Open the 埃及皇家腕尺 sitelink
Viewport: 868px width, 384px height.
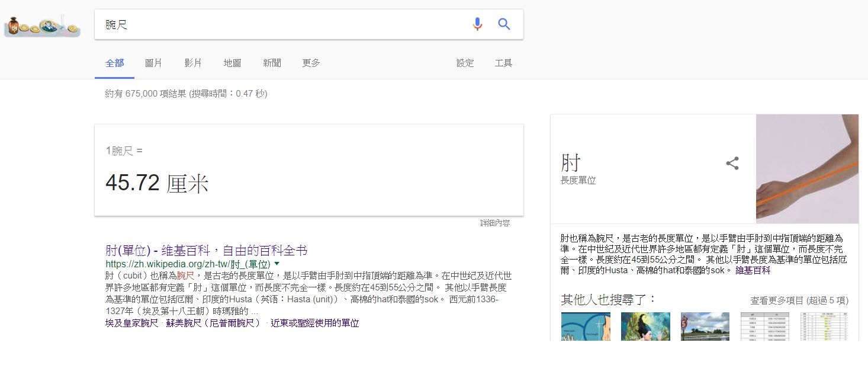pyautogui.click(x=131, y=323)
